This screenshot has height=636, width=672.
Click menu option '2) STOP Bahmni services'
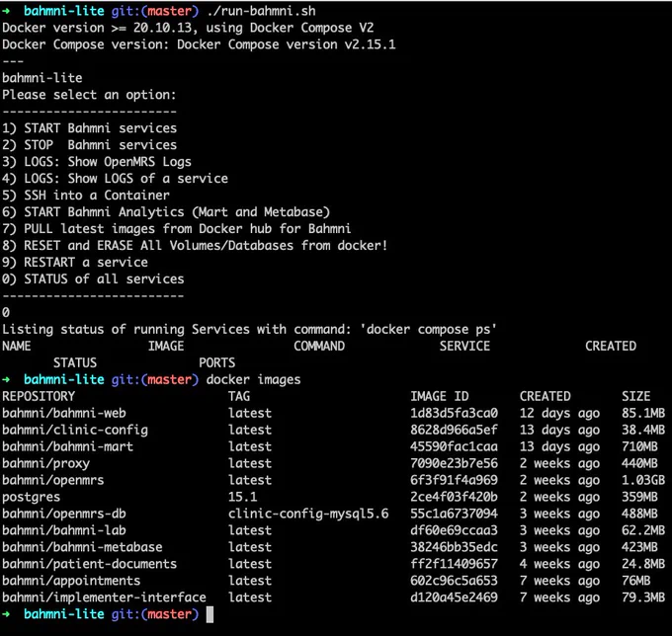(89, 145)
